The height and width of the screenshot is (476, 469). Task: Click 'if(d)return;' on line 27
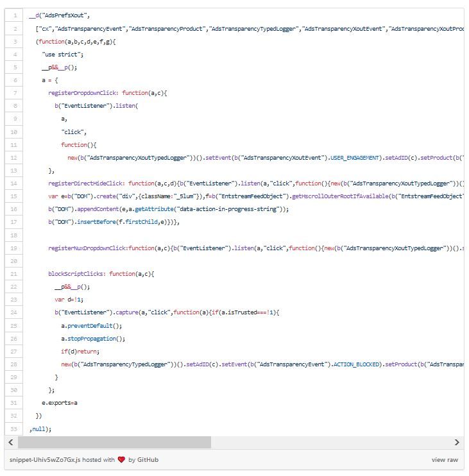(x=80, y=352)
